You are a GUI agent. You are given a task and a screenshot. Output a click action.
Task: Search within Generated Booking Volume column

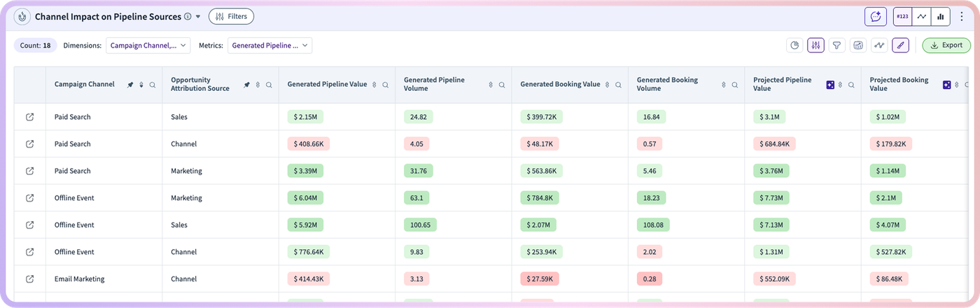click(735, 85)
